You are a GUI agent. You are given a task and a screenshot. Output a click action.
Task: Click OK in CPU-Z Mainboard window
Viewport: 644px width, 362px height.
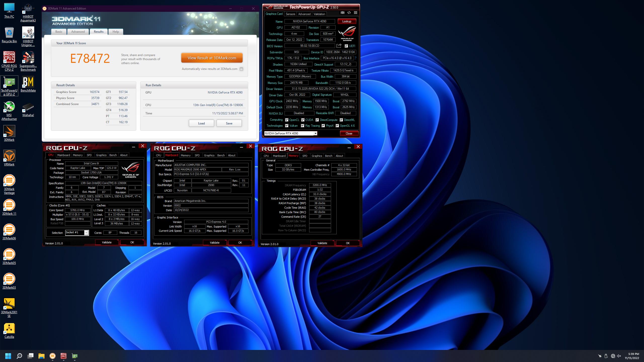pyautogui.click(x=240, y=243)
